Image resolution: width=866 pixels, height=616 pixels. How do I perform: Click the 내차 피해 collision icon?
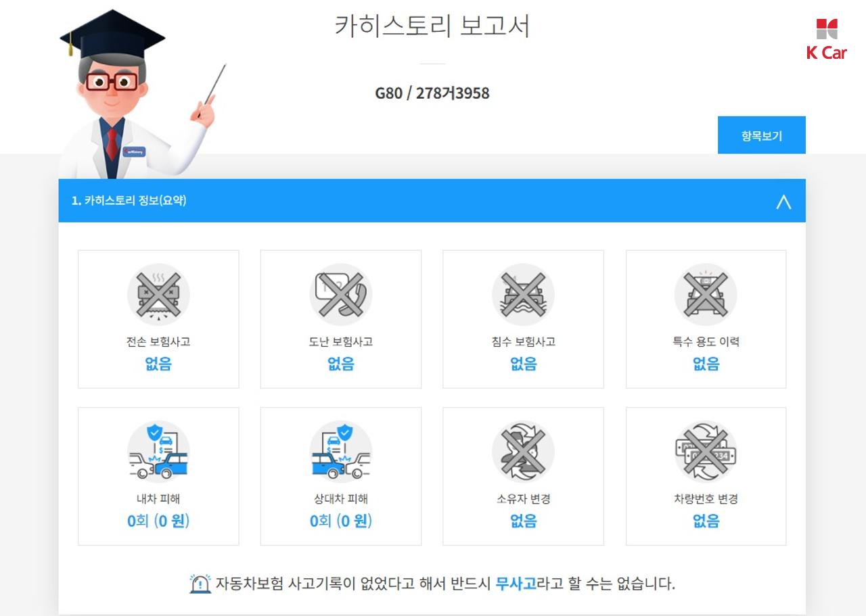coord(158,451)
